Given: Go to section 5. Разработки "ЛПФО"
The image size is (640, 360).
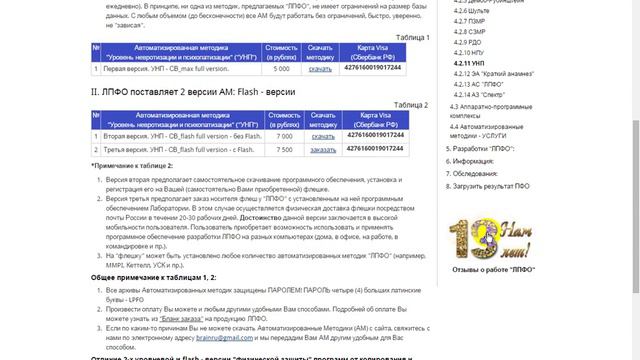Looking at the screenshot, I should pyautogui.click(x=480, y=149).
